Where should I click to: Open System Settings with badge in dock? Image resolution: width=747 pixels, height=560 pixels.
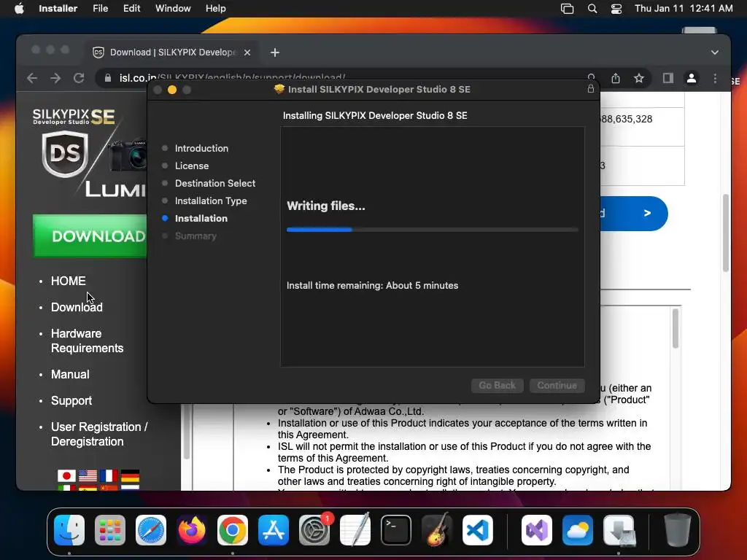point(314,530)
